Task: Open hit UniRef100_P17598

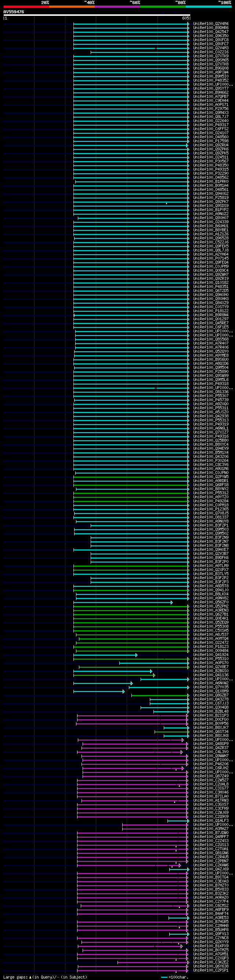Action: (x=211, y=141)
